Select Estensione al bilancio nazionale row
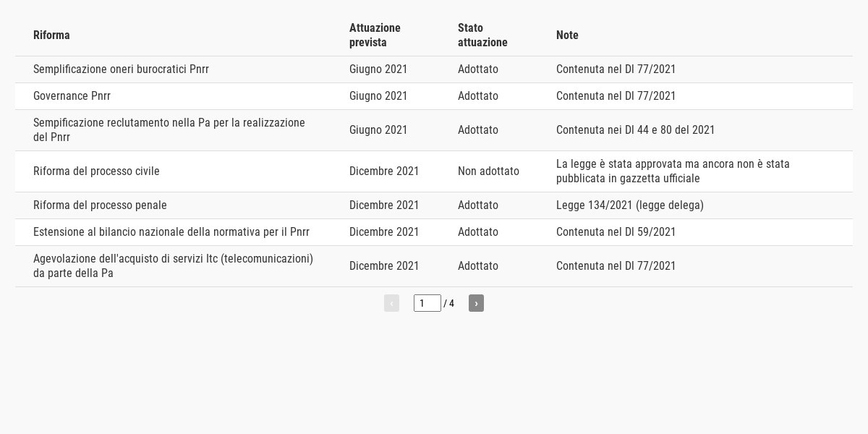The height and width of the screenshot is (434, 868). point(434,232)
